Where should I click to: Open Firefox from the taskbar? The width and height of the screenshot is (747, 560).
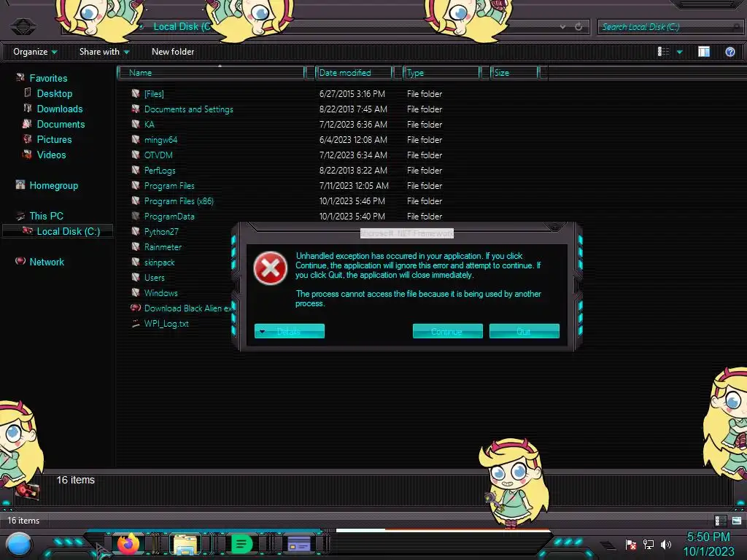[128, 543]
